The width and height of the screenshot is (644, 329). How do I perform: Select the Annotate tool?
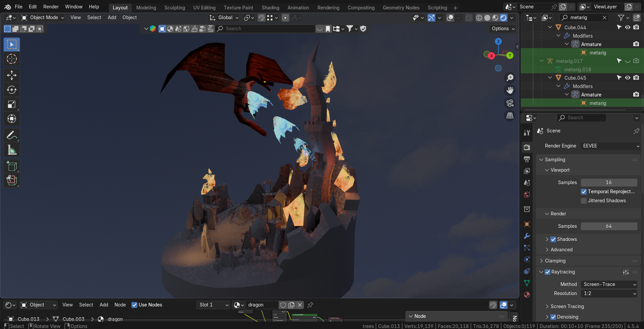pyautogui.click(x=11, y=135)
